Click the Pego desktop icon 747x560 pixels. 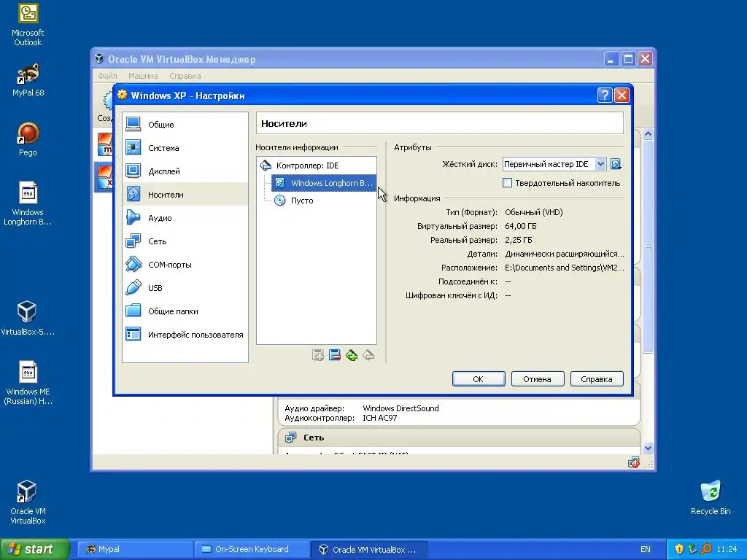pos(28,139)
